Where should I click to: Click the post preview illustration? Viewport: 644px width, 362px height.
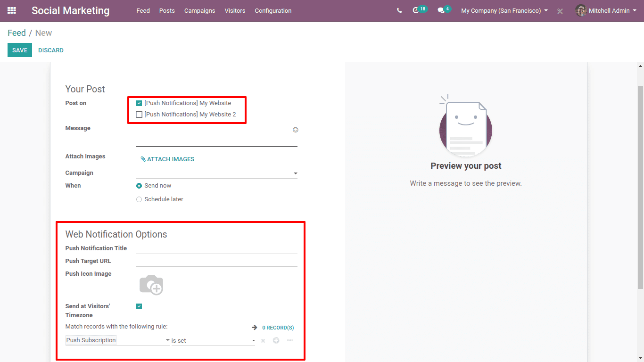(x=465, y=126)
